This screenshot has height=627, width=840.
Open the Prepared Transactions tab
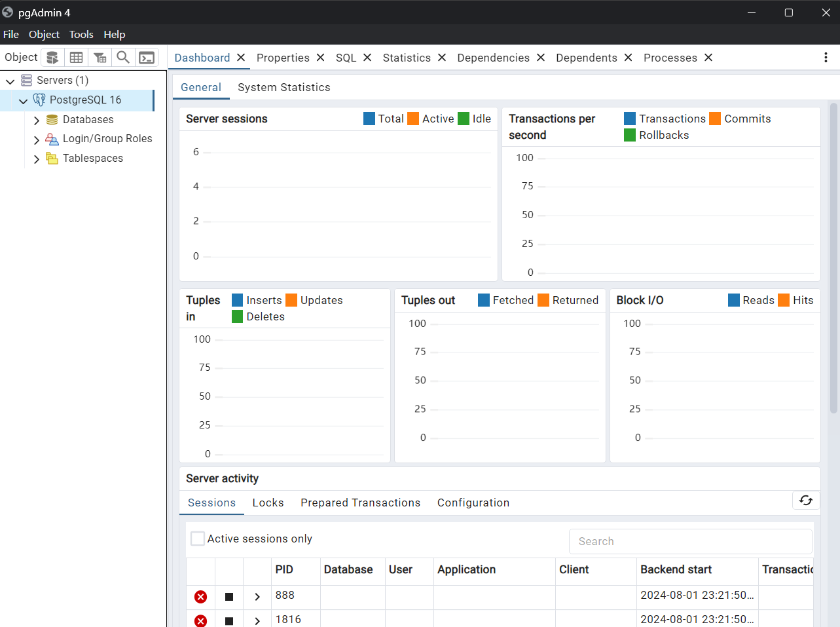(x=360, y=503)
